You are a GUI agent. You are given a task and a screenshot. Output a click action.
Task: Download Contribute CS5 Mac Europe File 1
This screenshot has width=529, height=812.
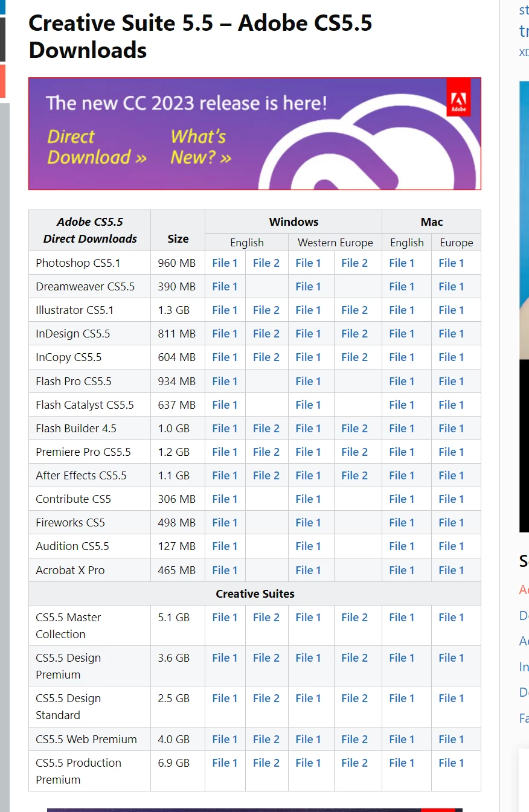pos(451,499)
